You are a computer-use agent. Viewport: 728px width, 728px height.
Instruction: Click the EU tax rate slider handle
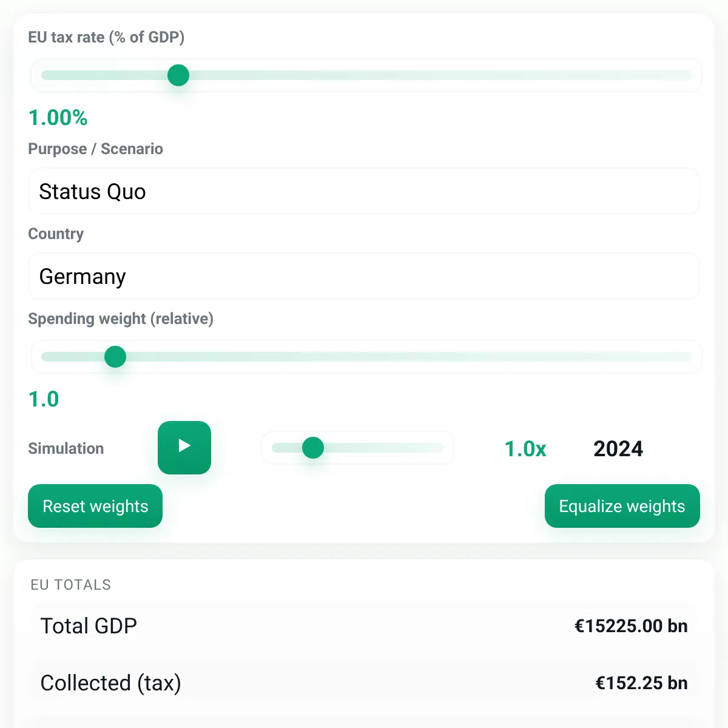click(x=178, y=75)
